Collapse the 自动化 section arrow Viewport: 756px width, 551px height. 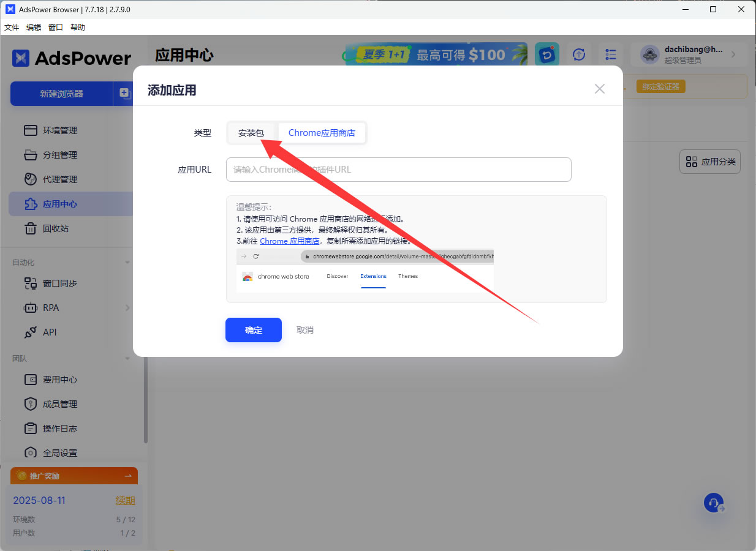click(x=127, y=263)
